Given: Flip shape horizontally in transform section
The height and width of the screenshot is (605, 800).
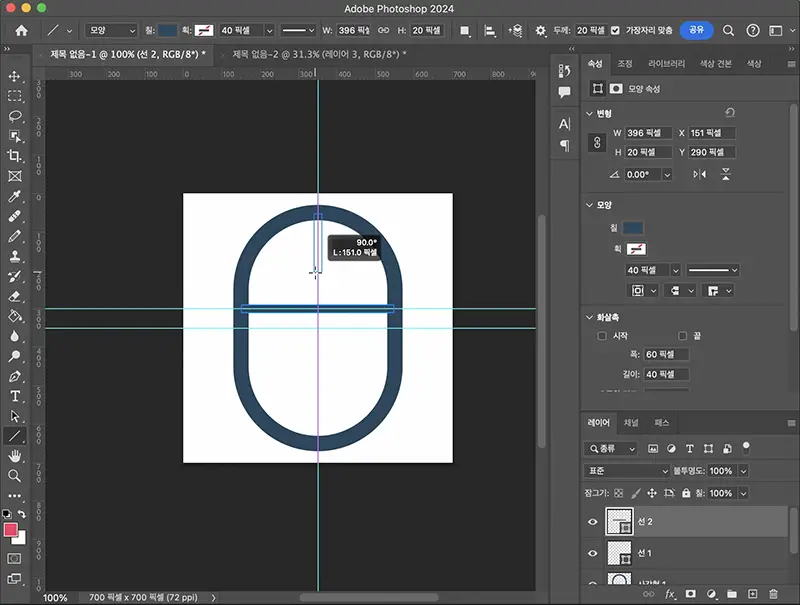Looking at the screenshot, I should click(x=699, y=174).
